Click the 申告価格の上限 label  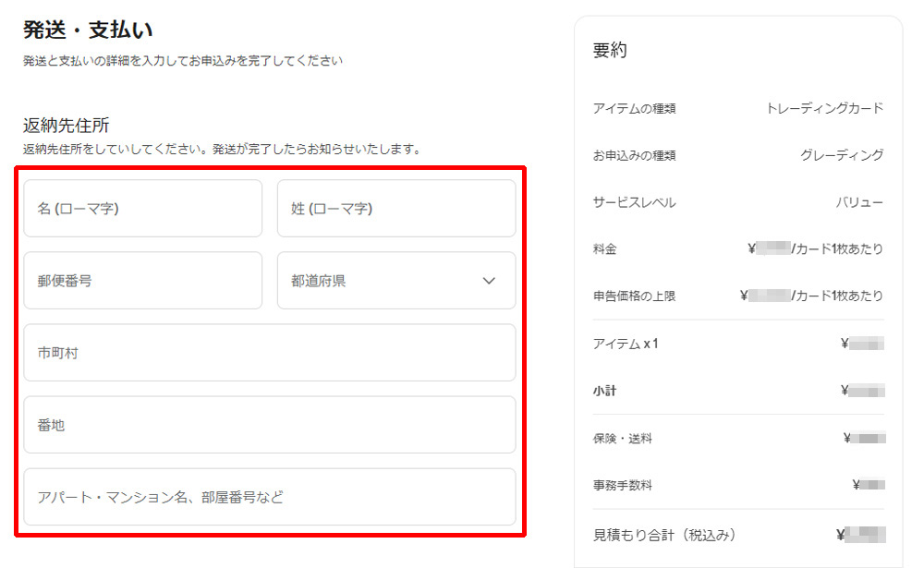pyautogui.click(x=634, y=296)
